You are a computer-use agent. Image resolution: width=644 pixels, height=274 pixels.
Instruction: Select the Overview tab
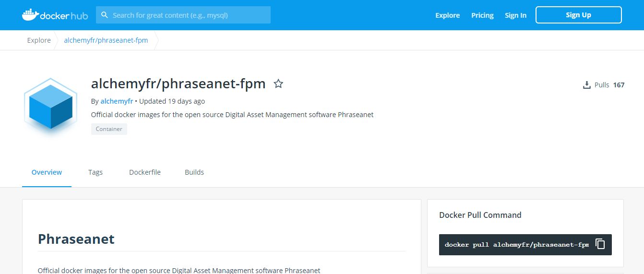pyautogui.click(x=47, y=172)
